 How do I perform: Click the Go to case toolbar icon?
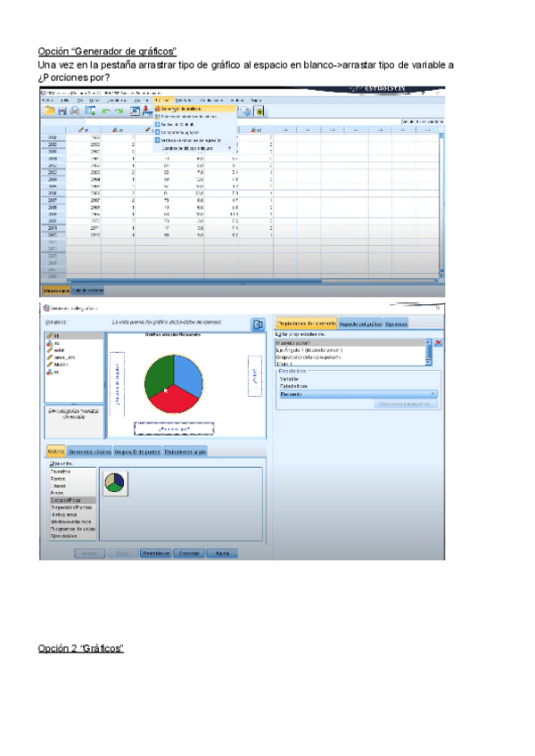coord(135,111)
